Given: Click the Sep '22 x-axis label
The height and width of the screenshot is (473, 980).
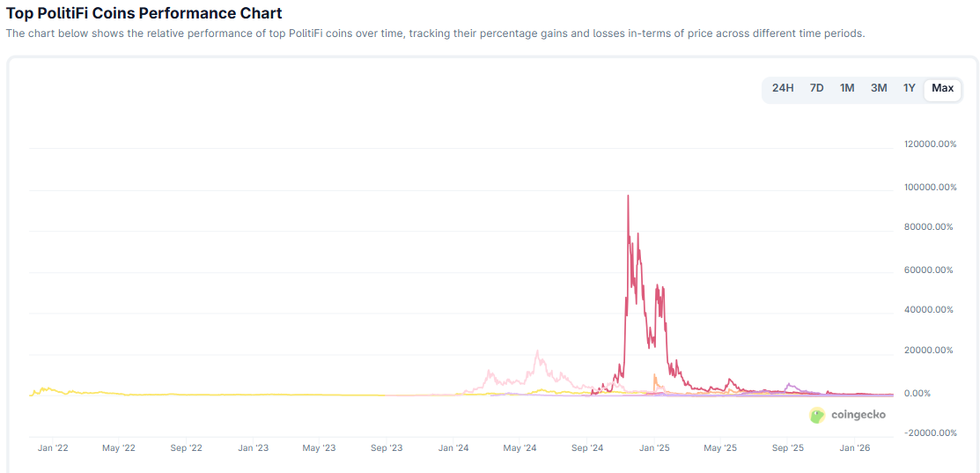Looking at the screenshot, I should (x=186, y=448).
